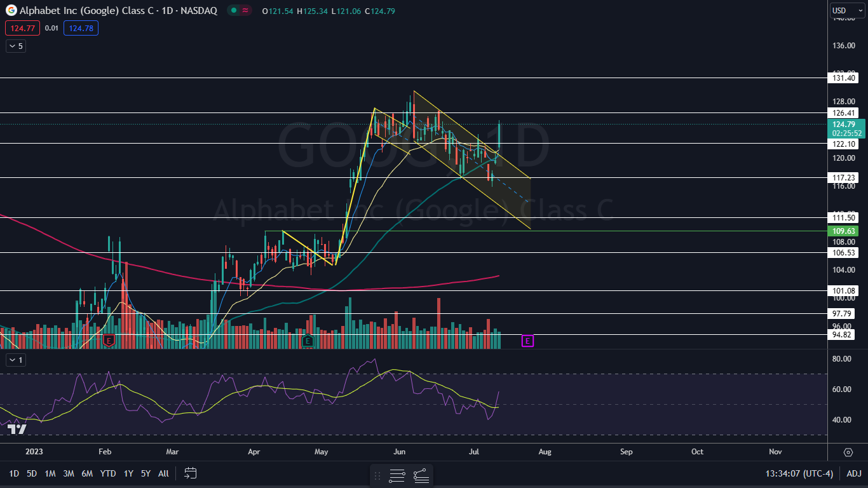The width and height of the screenshot is (868, 488).
Task: Click the 0.01 spread value
Action: [x=51, y=28]
